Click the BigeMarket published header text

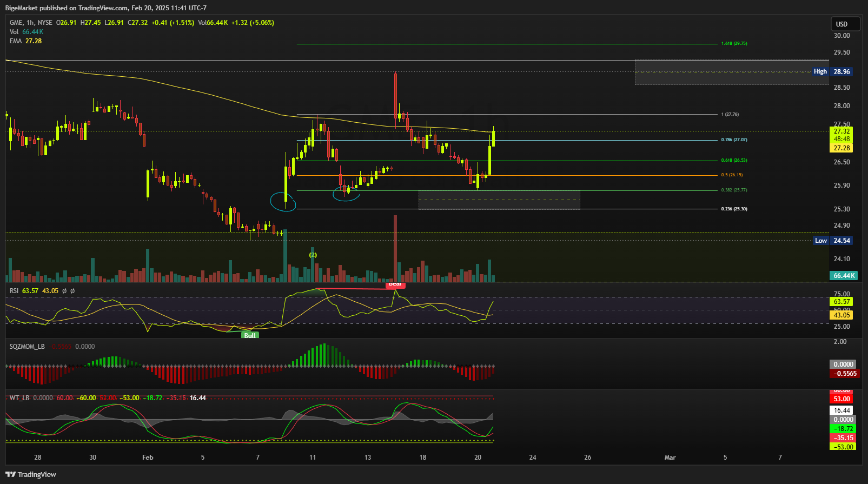106,8
